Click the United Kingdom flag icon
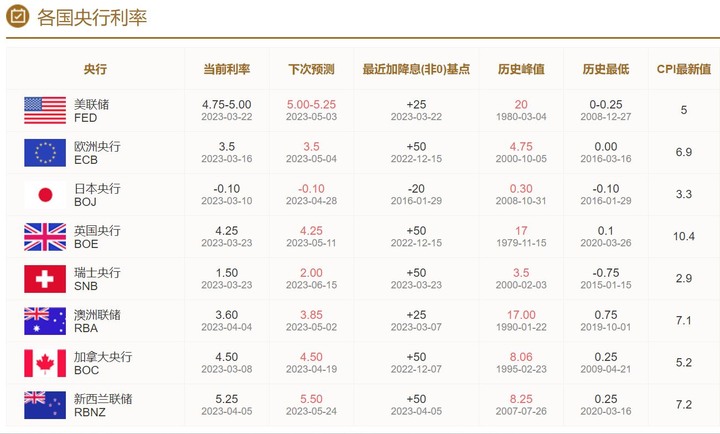This screenshot has width=720, height=434. point(45,237)
